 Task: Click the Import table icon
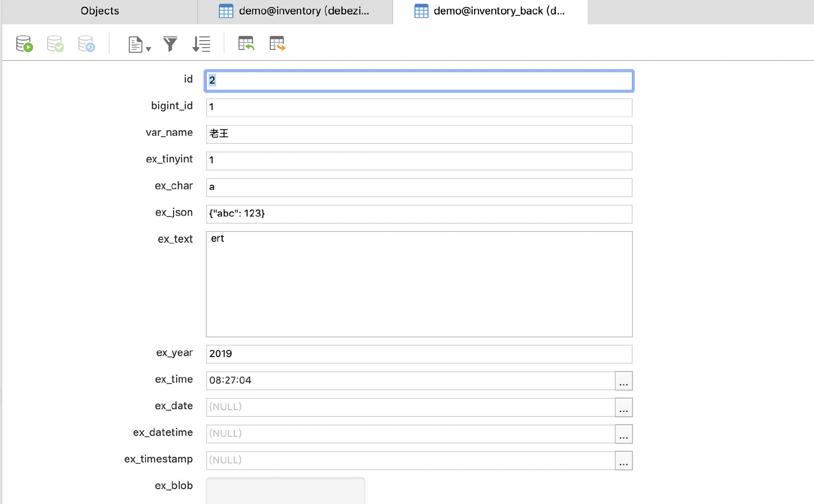click(x=246, y=43)
